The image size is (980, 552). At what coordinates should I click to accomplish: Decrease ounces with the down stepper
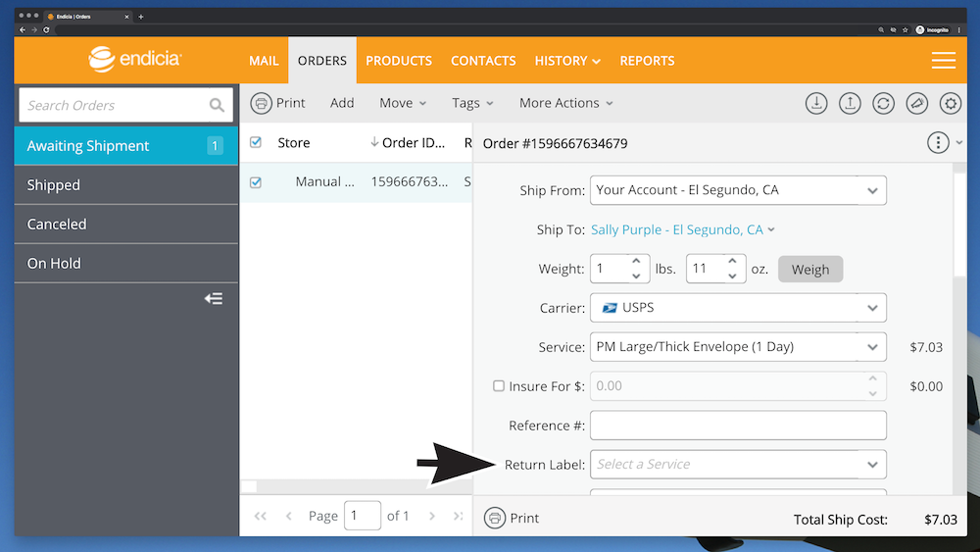point(732,276)
